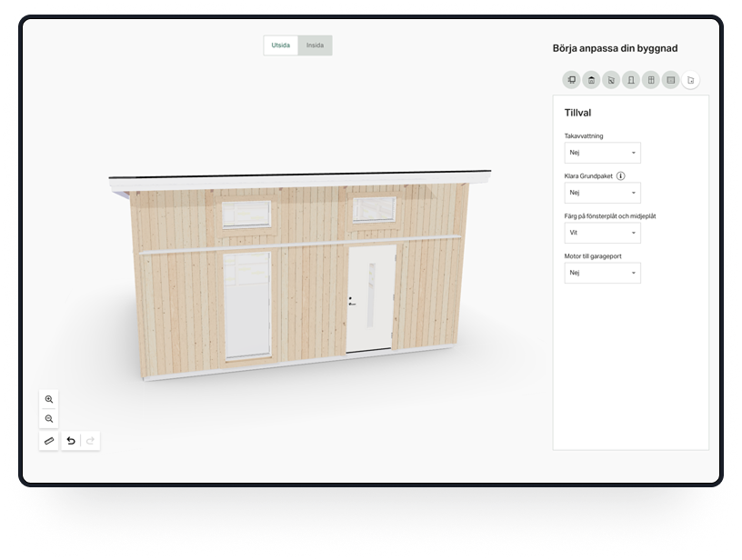Show info about Klara Grundpaket
This screenshot has height=560, width=742.
coord(621,176)
